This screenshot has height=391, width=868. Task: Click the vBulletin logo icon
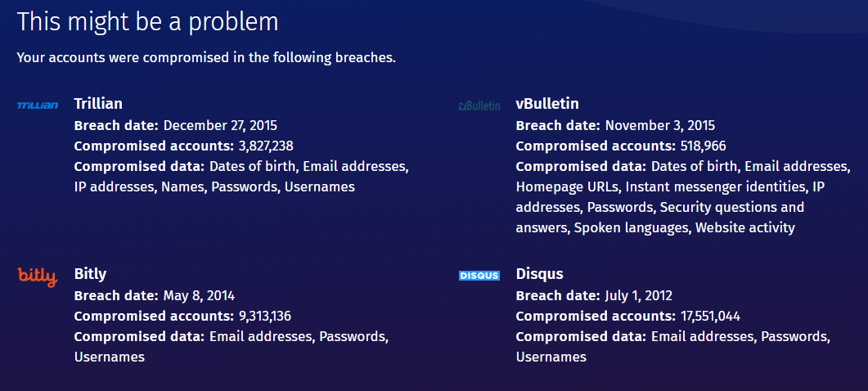pyautogui.click(x=479, y=106)
